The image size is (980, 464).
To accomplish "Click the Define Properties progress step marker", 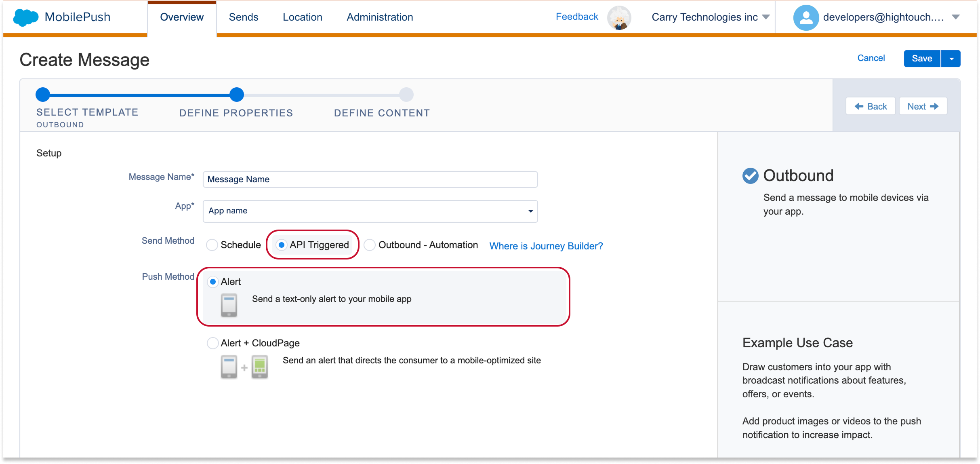I will pyautogui.click(x=237, y=95).
